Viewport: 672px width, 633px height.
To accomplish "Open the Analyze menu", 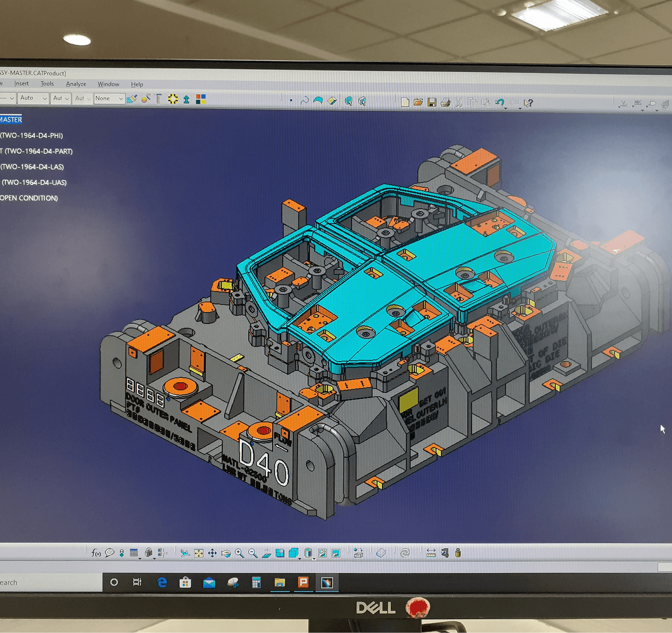I will tap(76, 84).
